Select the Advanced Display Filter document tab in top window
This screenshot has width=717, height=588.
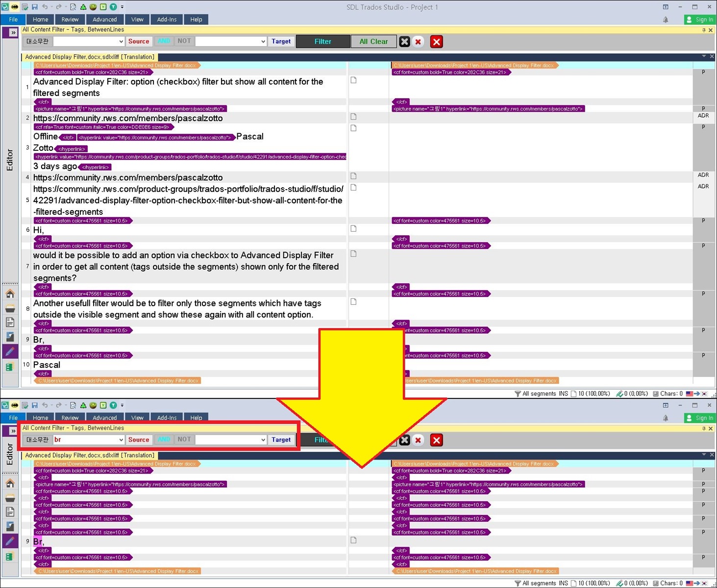click(90, 57)
